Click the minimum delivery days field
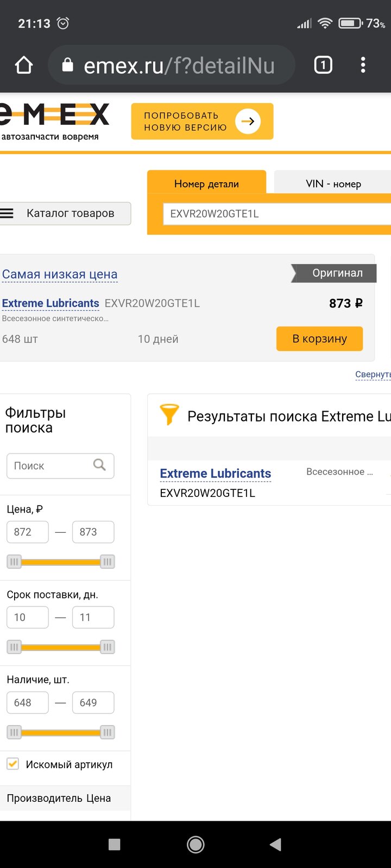 [x=28, y=617]
